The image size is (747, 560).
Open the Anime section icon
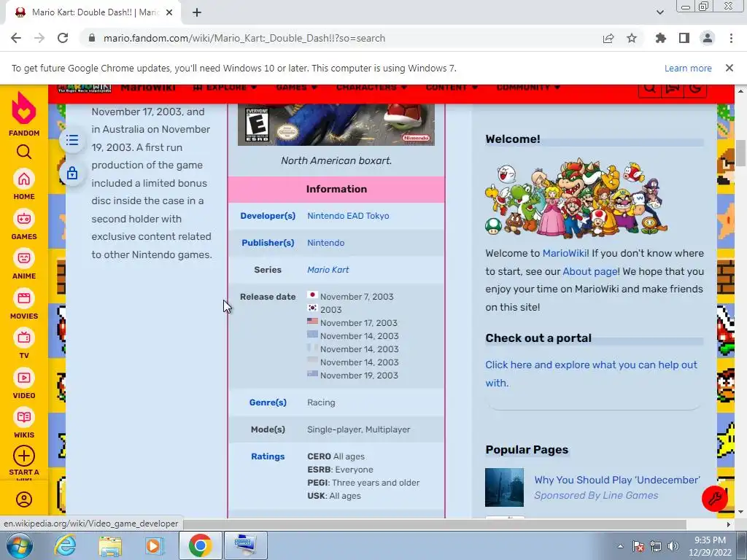click(x=24, y=259)
